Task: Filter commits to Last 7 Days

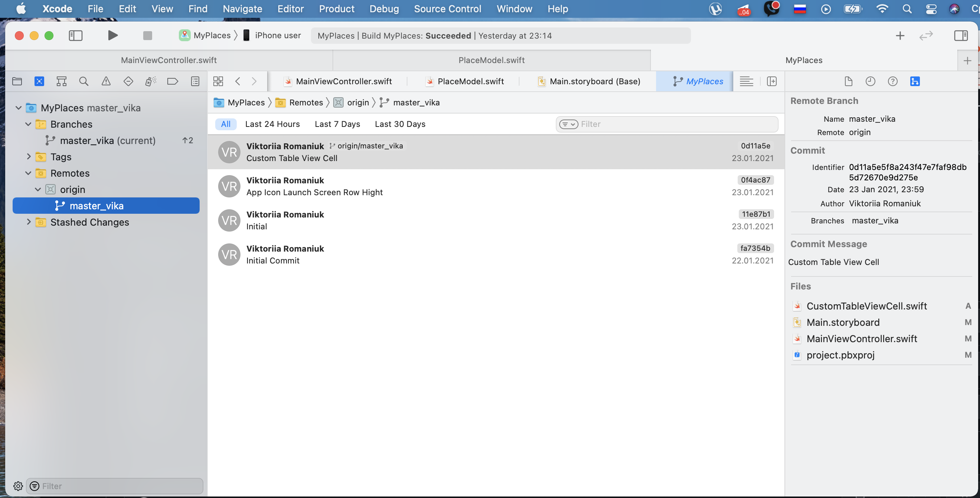Action: point(337,124)
